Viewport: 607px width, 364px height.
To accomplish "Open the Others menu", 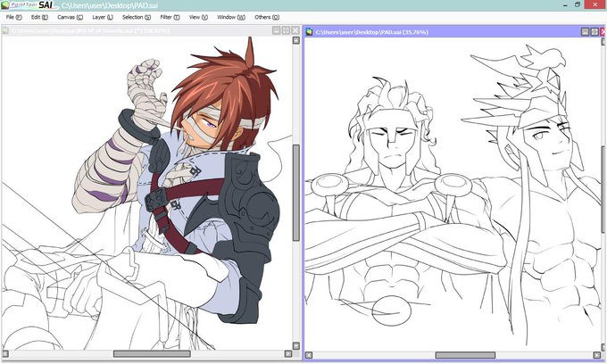I will pos(267,17).
